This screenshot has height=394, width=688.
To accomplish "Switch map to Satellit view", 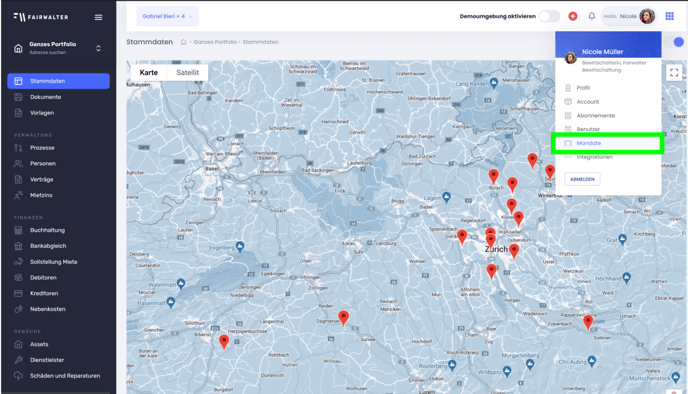I will coord(187,72).
